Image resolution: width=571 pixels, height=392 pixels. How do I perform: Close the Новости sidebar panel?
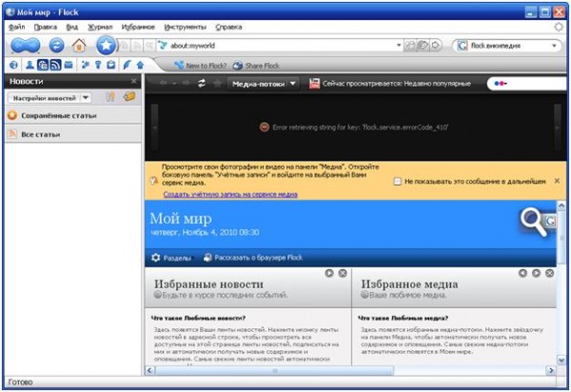[x=133, y=81]
